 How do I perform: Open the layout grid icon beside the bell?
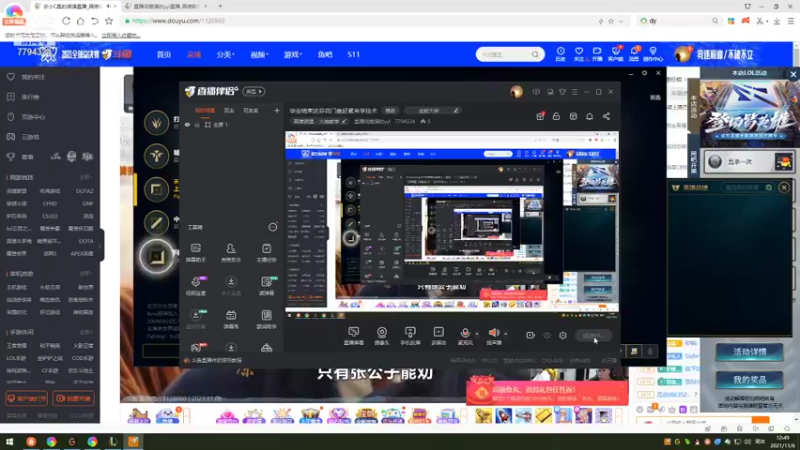coord(573,116)
